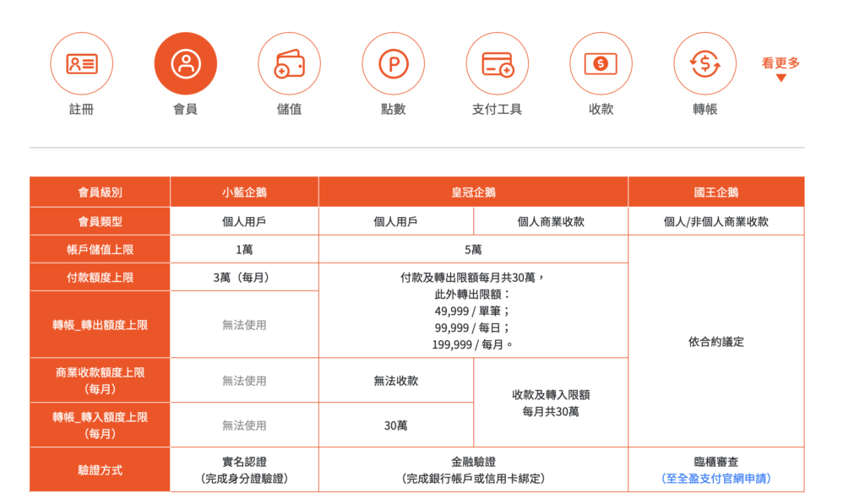Select the 收款 money bill icon
This screenshot has width=865, height=504.
pos(601,63)
